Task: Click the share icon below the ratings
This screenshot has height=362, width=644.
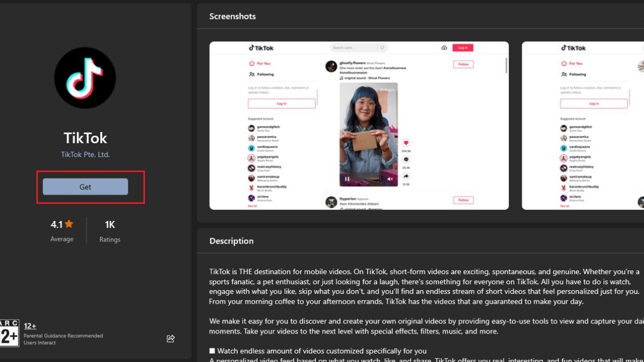Action: click(x=171, y=338)
